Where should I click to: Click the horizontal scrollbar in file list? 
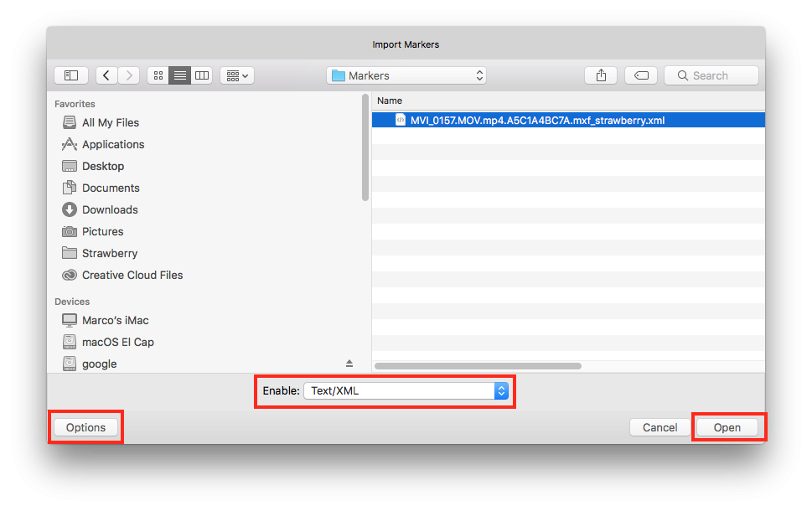[478, 366]
